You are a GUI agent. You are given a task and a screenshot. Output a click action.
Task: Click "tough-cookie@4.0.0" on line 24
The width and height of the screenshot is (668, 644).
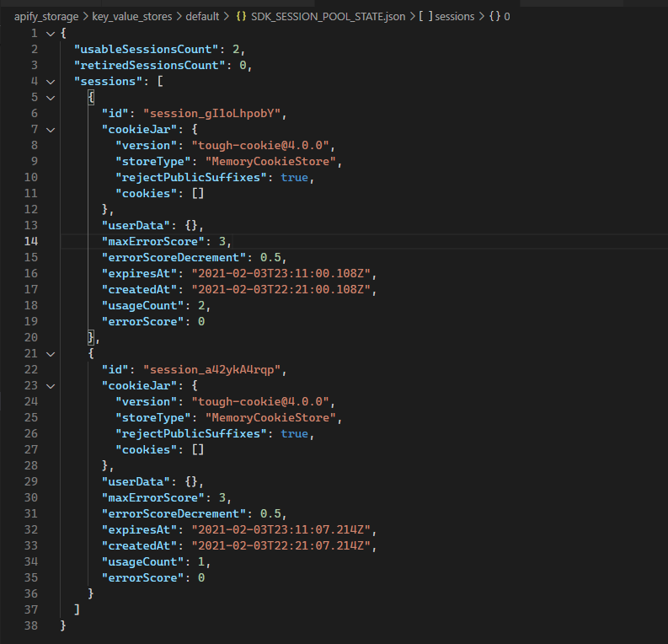[260, 402]
